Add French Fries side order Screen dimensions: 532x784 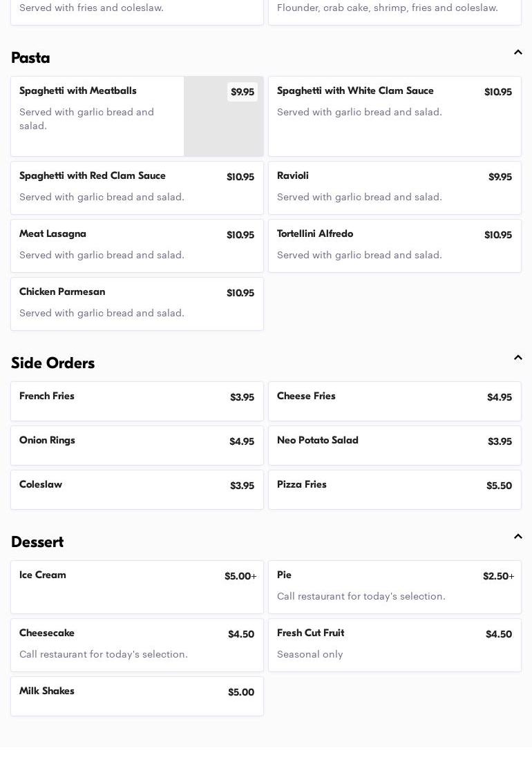coord(137,401)
